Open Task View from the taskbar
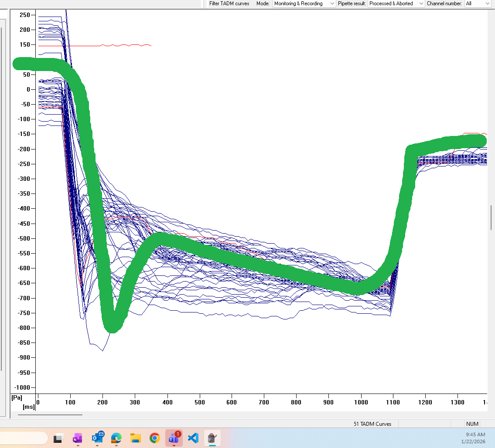Image resolution: width=495 pixels, height=448 pixels. click(58, 438)
